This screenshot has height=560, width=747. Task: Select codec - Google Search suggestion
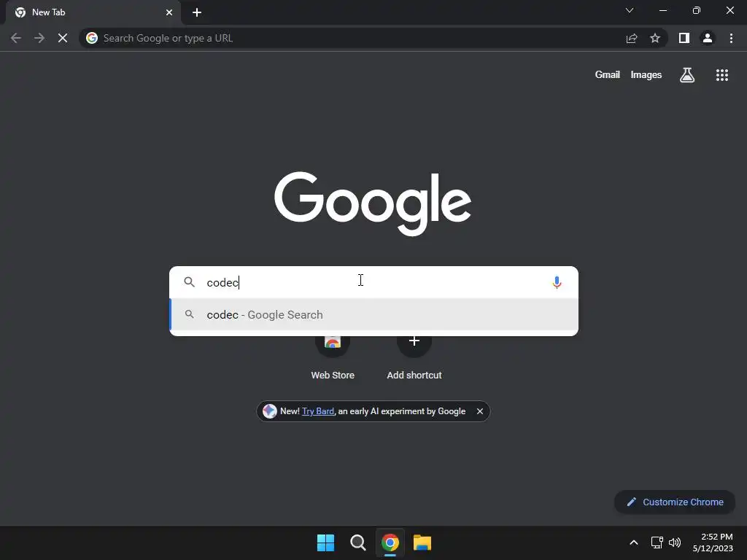(x=373, y=315)
